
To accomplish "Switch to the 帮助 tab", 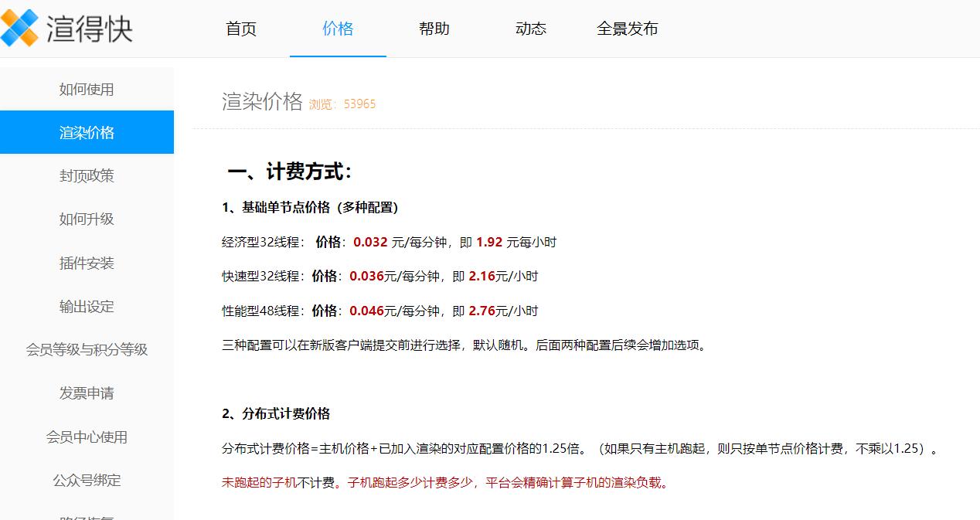I will 434,28.
